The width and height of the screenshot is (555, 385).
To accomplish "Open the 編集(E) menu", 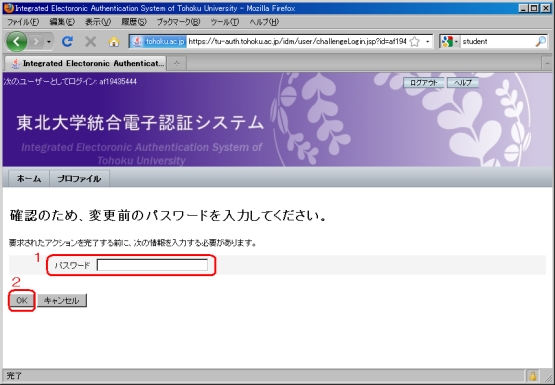I will tap(62, 22).
